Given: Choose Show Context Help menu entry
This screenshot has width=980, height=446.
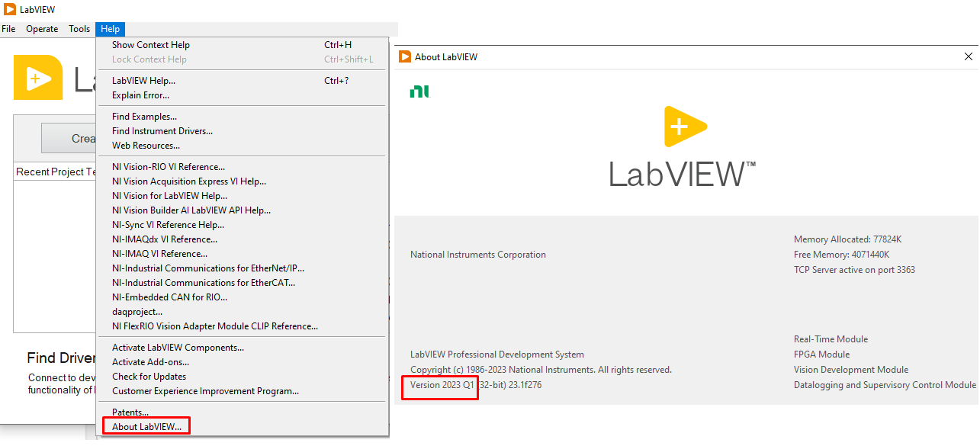Looking at the screenshot, I should click(x=151, y=45).
